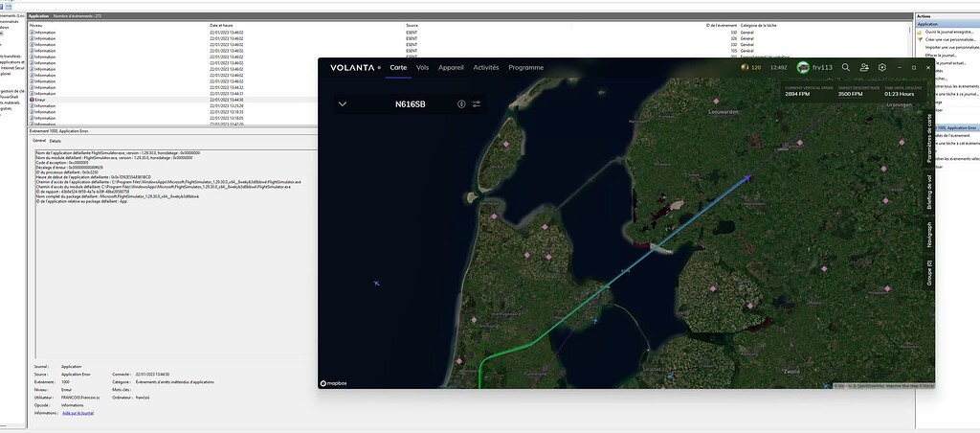Click the coin balance icon showing 120

tap(745, 68)
